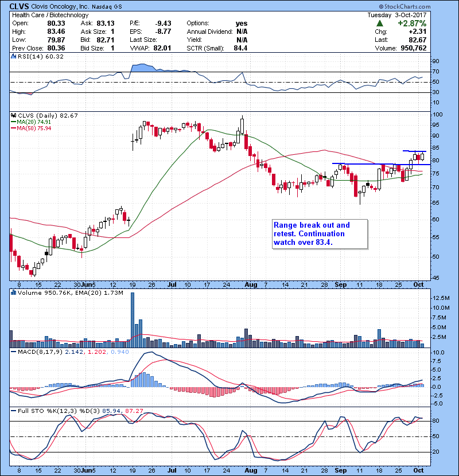Click the MACD histogram value 0.940
Screen dimensions: 459x476
click(x=120, y=352)
